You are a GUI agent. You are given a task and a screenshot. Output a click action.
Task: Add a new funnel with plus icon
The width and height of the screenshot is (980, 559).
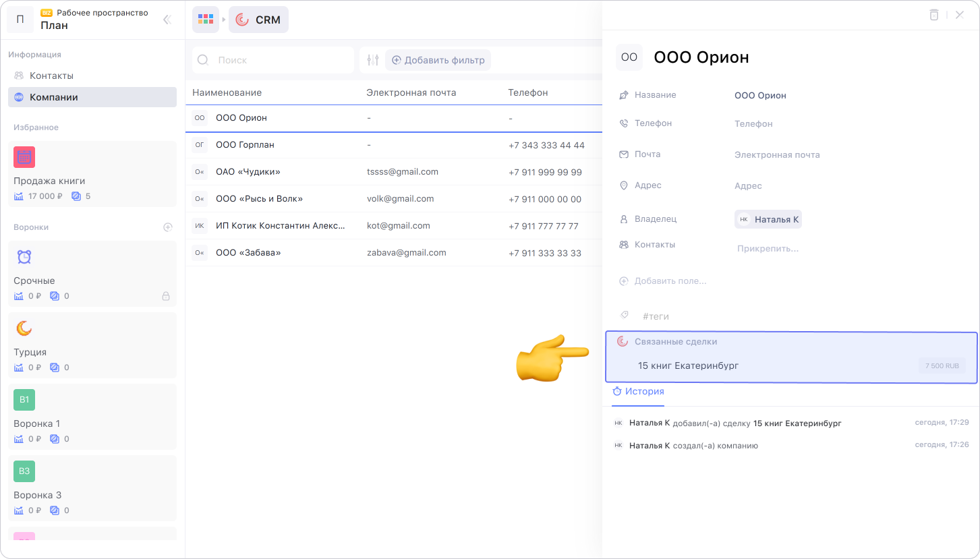click(x=168, y=227)
